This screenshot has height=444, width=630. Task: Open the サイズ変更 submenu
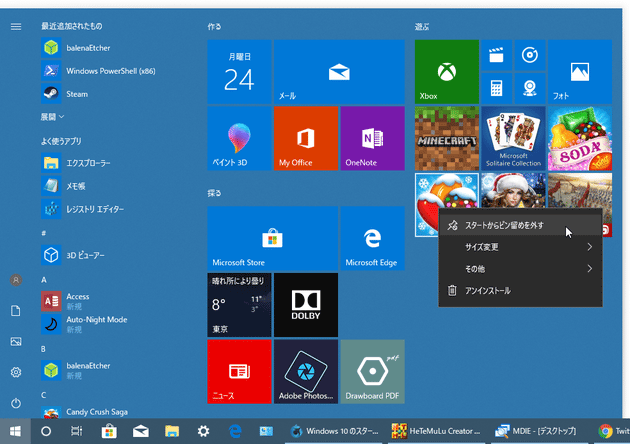(520, 247)
